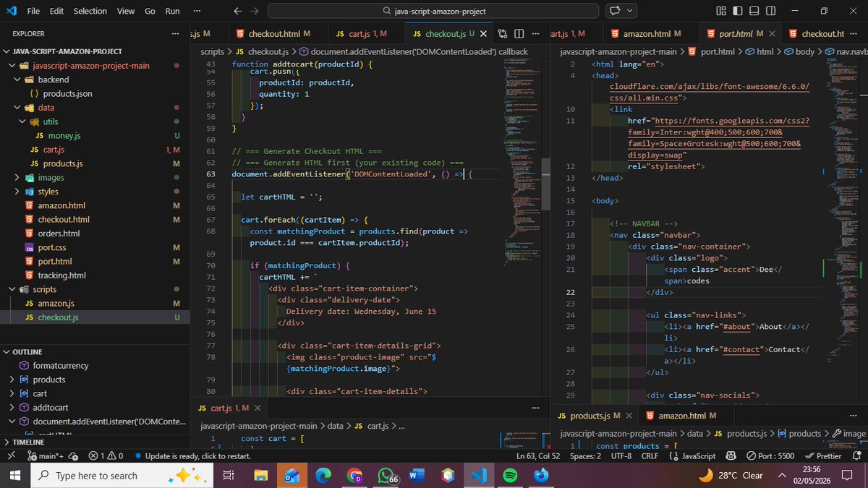
Task: Expand the images folder
Action: coord(17,178)
